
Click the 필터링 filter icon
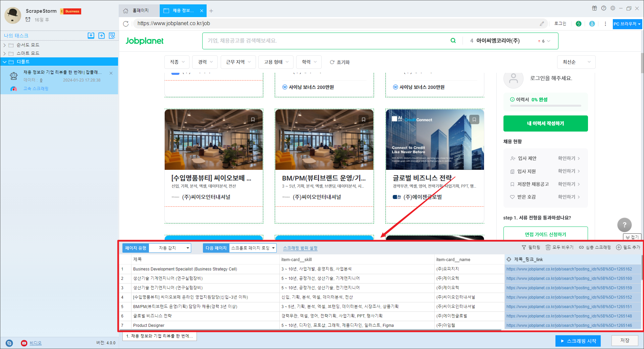pyautogui.click(x=524, y=247)
